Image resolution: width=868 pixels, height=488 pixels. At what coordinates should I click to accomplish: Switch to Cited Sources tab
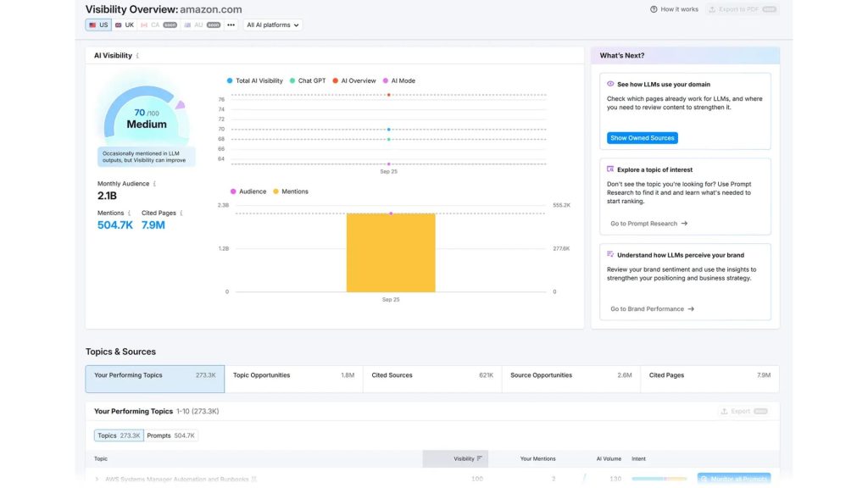[x=432, y=379]
